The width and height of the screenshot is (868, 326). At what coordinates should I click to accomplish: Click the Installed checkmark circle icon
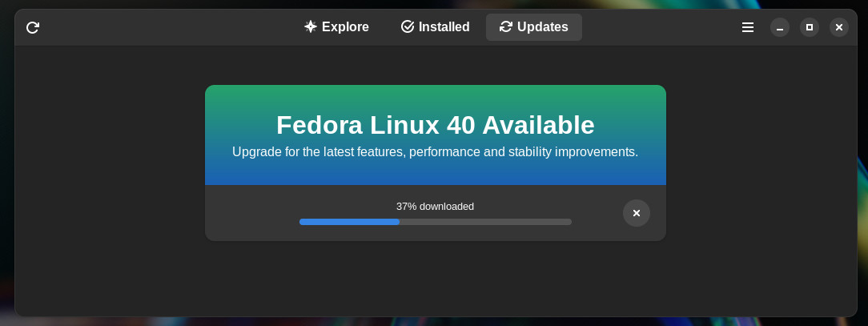(408, 26)
